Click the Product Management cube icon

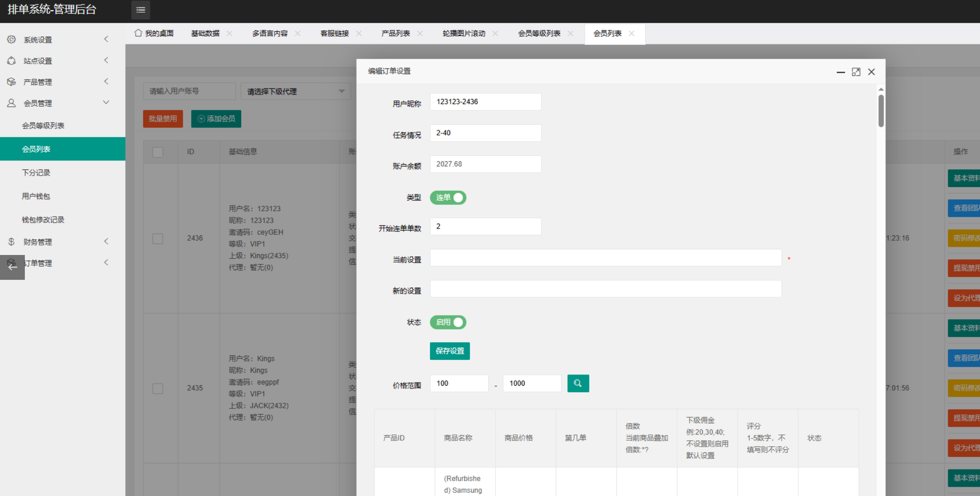[12, 82]
